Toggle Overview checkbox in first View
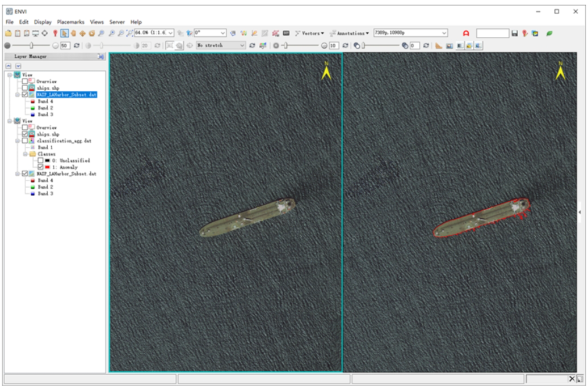Screen dimensions: 588x390 [x=25, y=81]
